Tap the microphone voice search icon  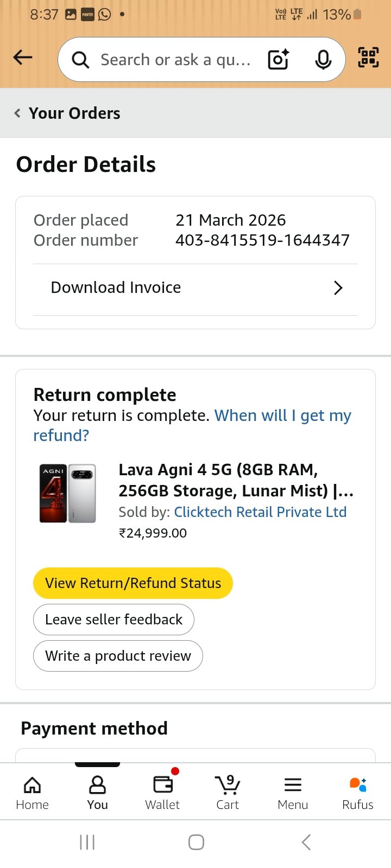point(323,59)
